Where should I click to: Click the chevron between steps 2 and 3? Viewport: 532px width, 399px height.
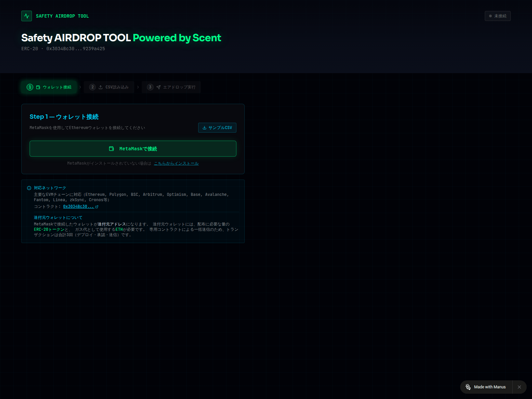click(138, 87)
